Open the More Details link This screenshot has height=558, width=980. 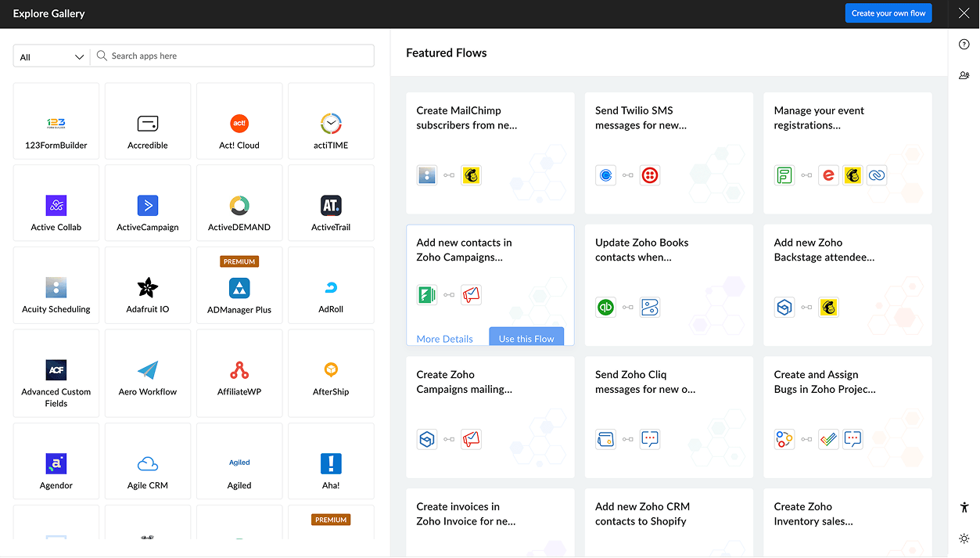click(444, 339)
